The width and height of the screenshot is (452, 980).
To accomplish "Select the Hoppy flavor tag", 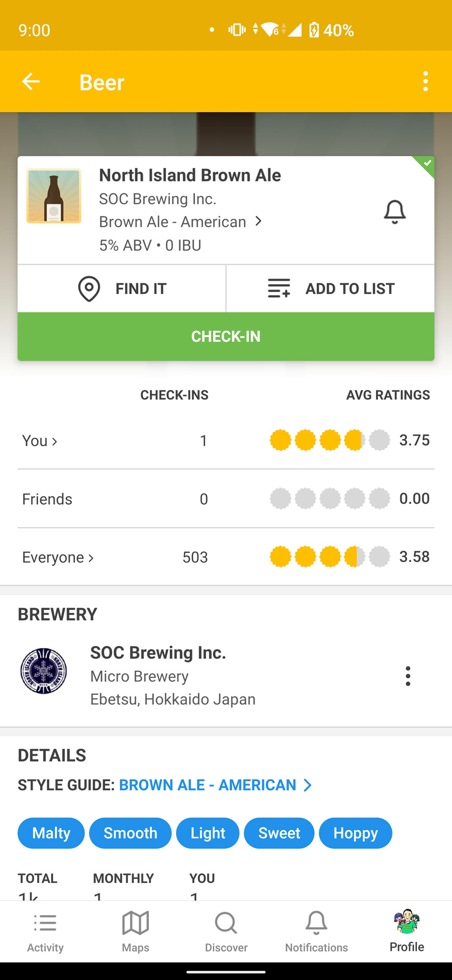I will (x=356, y=833).
